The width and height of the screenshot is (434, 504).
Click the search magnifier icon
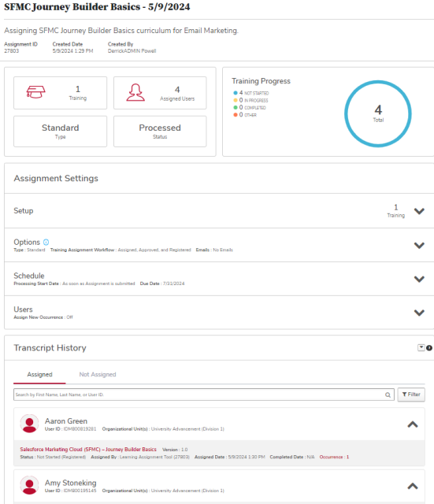[x=388, y=395]
